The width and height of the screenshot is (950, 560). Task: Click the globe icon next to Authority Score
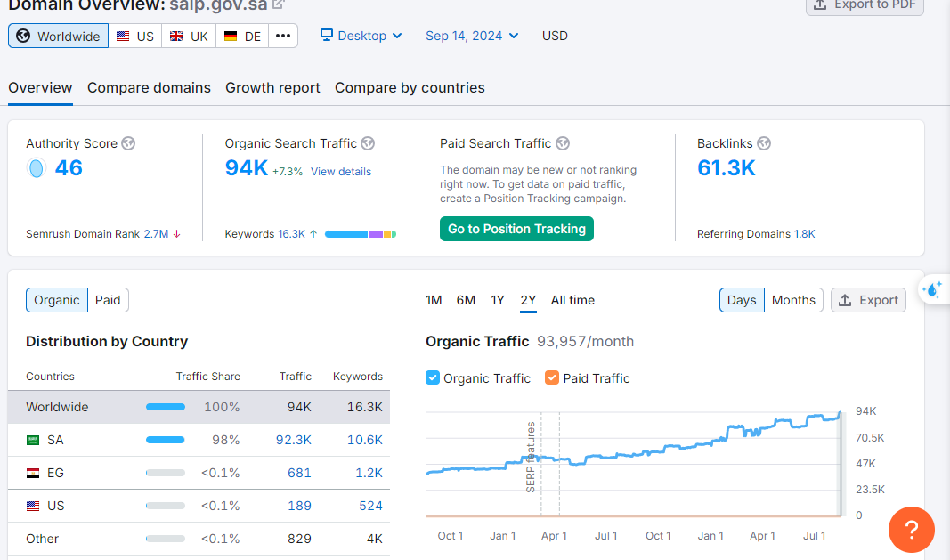pos(128,143)
